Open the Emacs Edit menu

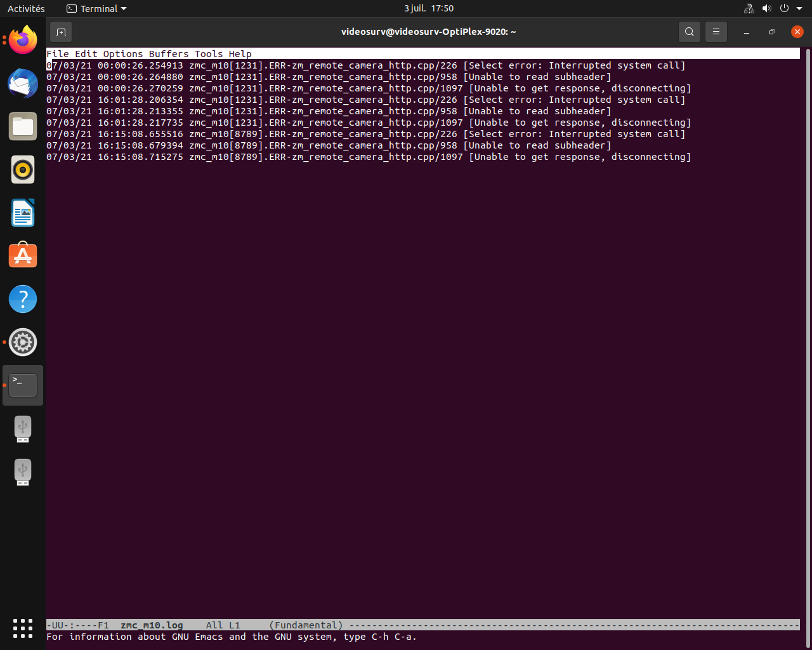[86, 54]
